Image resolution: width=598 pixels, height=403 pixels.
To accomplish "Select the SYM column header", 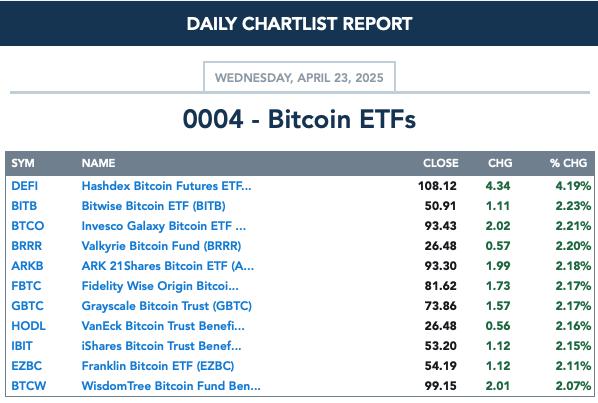I will tap(23, 163).
